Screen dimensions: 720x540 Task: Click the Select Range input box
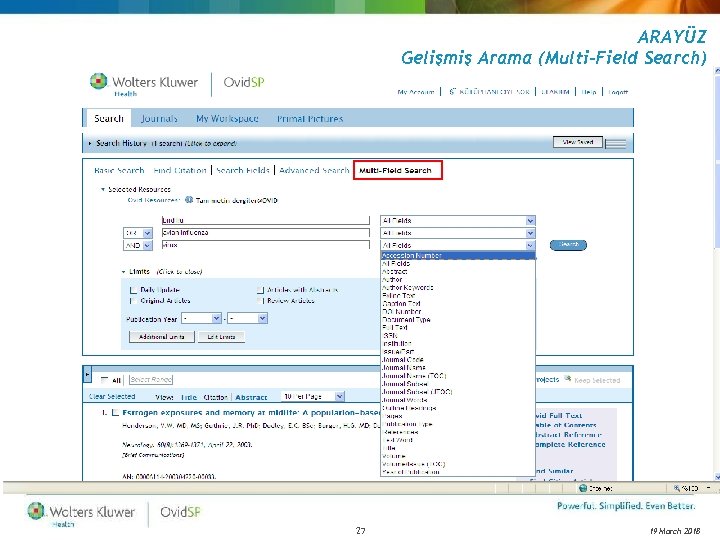coord(151,379)
